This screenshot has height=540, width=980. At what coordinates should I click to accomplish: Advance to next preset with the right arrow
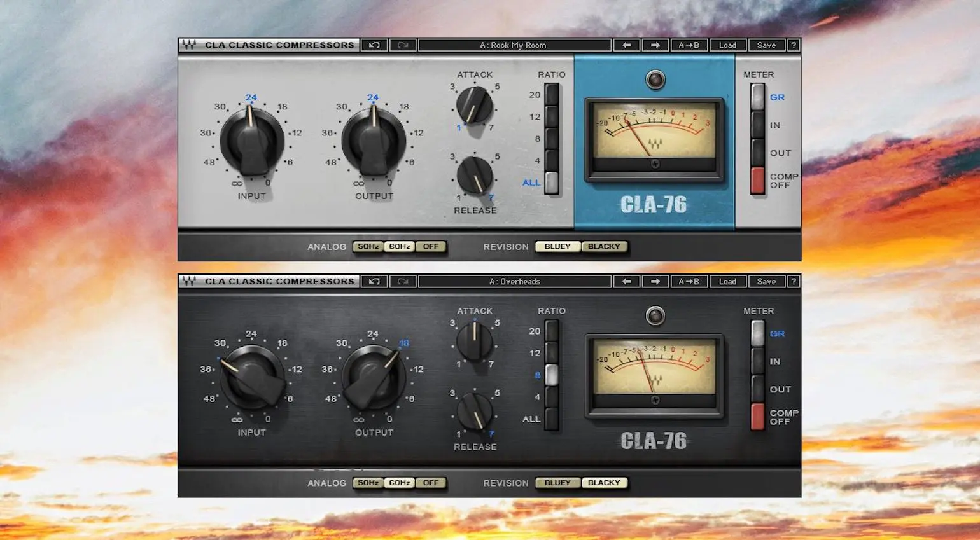tap(655, 45)
